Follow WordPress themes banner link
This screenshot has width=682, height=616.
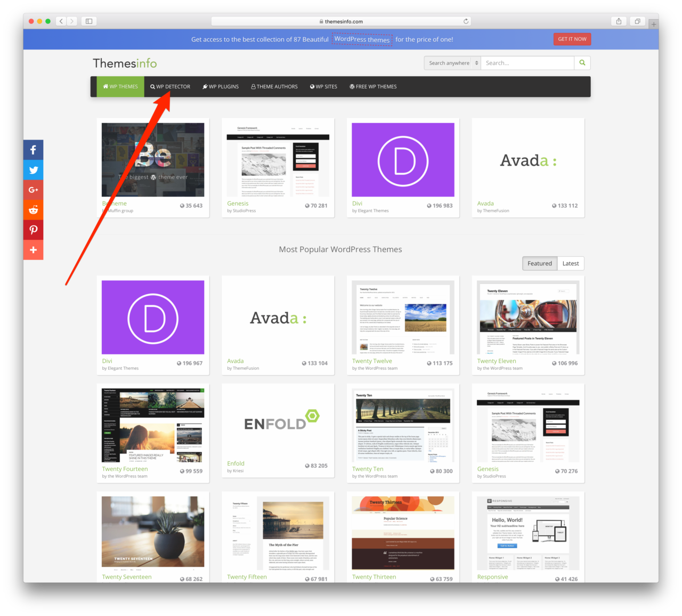(x=362, y=39)
